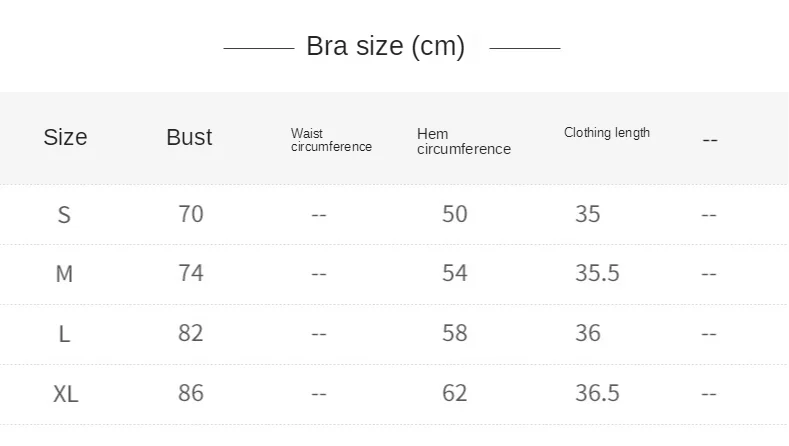This screenshot has height=446, width=789.
Task: Click hem circumference value 50
Action: [x=454, y=214]
